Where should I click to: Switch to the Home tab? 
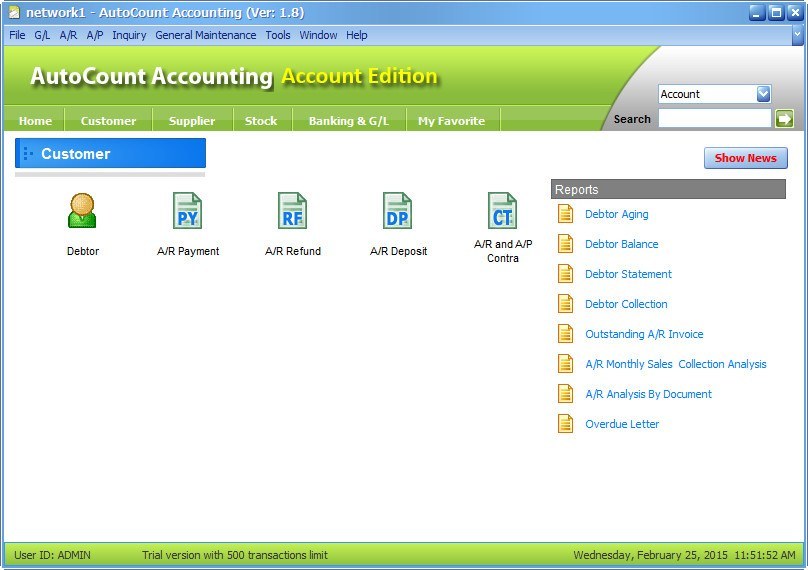pos(35,121)
